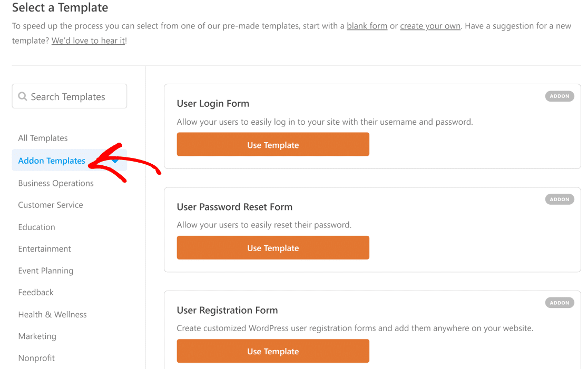The width and height of the screenshot is (588, 369).
Task: Select the Health & Wellness category
Action: [52, 314]
